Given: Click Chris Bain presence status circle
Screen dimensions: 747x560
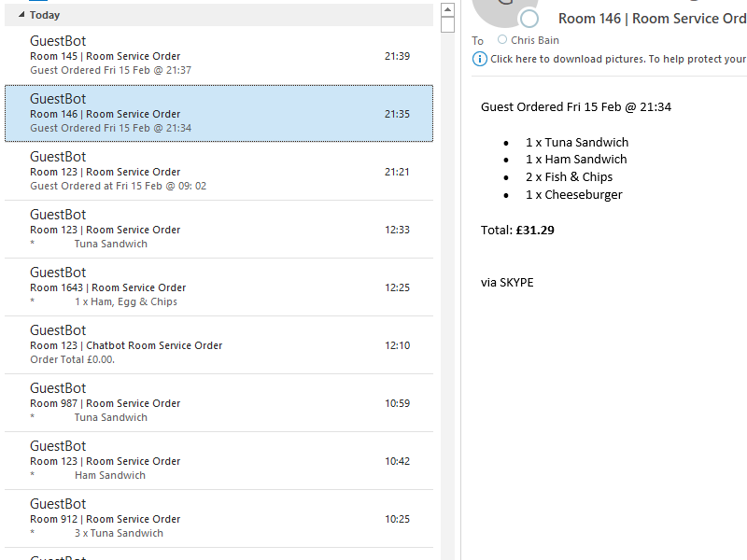Looking at the screenshot, I should [x=501, y=39].
